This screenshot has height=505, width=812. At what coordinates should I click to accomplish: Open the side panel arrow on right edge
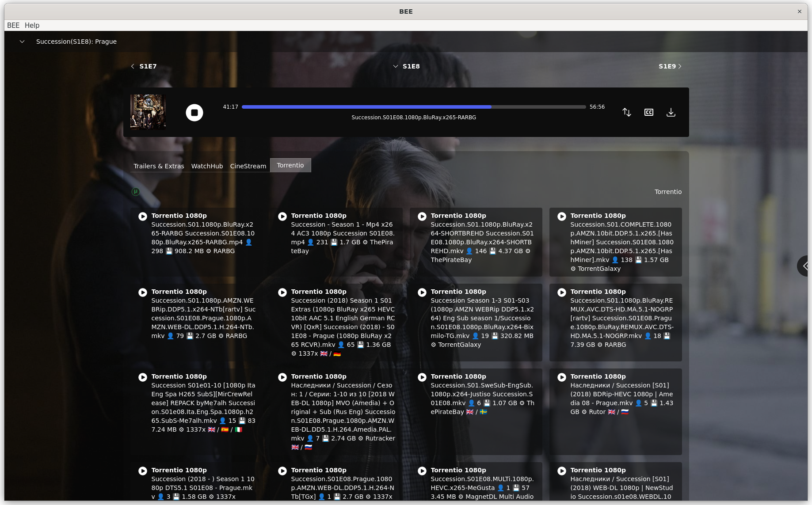(x=804, y=266)
